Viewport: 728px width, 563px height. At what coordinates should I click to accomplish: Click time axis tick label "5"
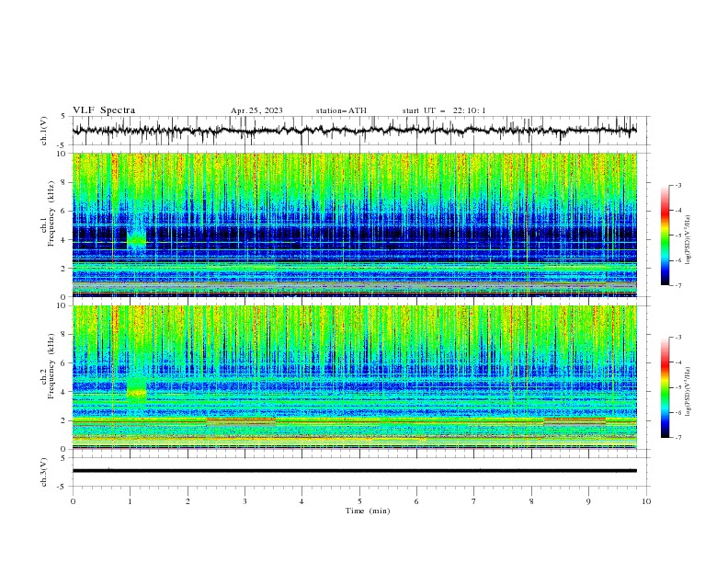(359, 501)
